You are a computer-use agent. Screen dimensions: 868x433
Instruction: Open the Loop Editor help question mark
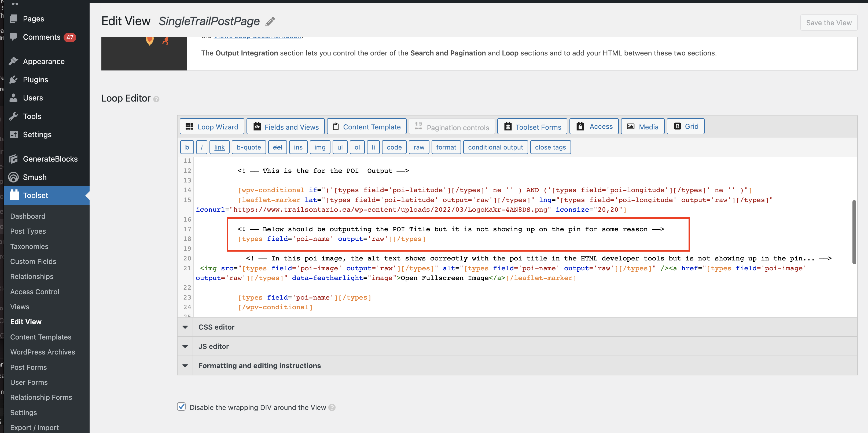pyautogui.click(x=156, y=99)
